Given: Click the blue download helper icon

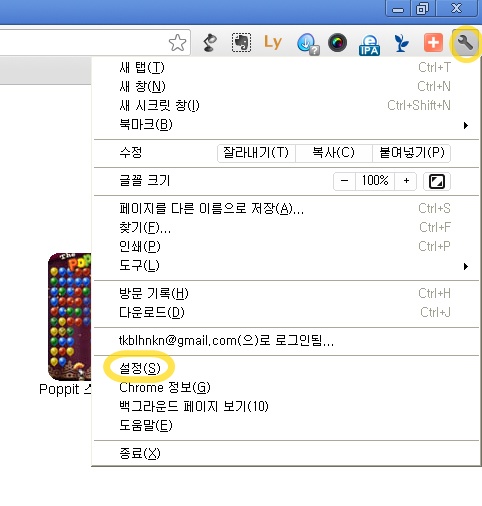Looking at the screenshot, I should [x=308, y=43].
